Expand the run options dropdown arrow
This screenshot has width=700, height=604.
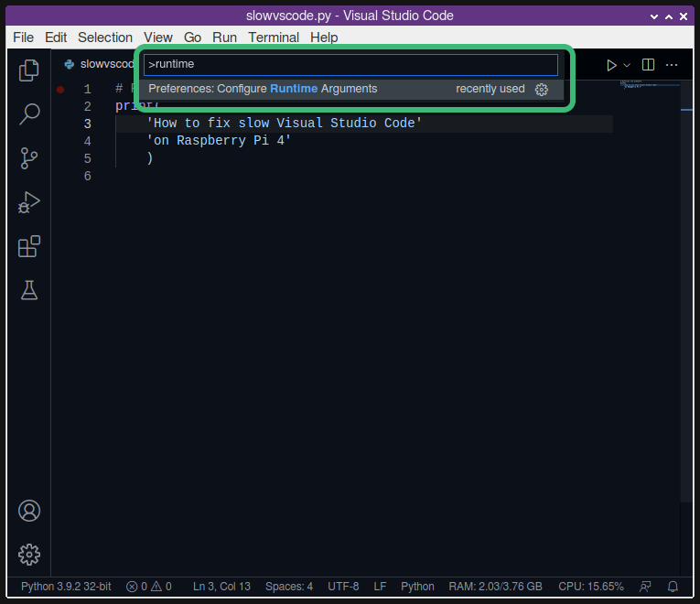click(627, 65)
